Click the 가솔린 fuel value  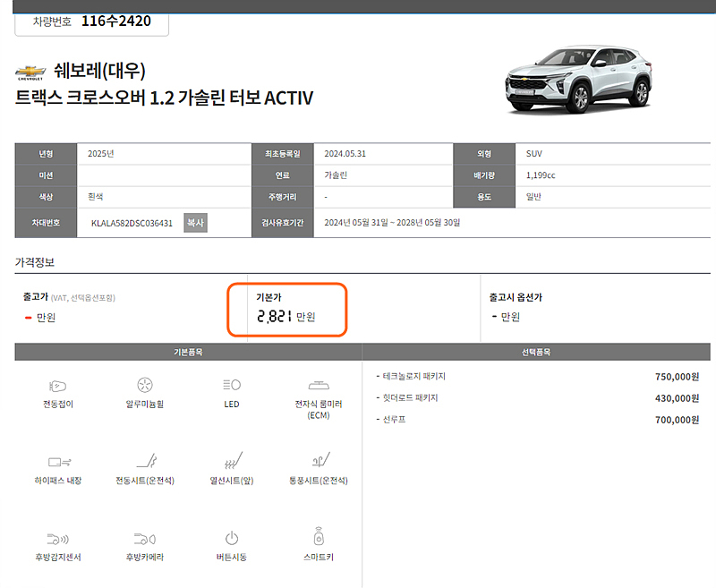(x=336, y=175)
